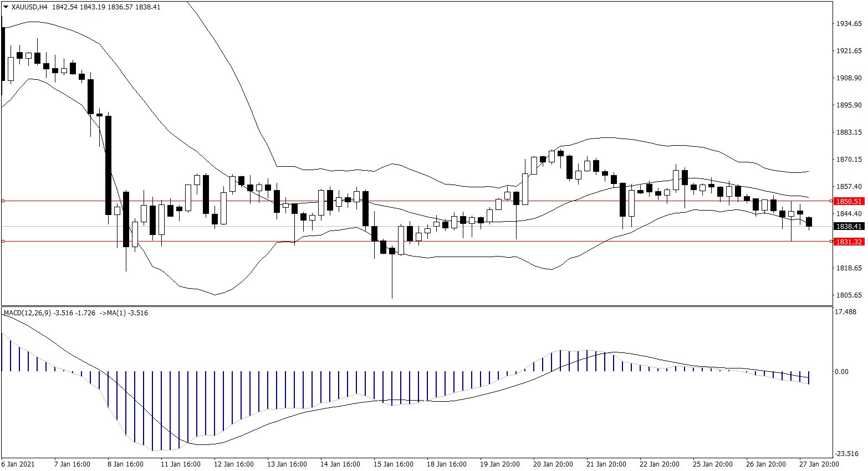Screen dimensions: 868x471
Task: Click the MACD(12,26,9) indicator label
Action: (x=28, y=313)
